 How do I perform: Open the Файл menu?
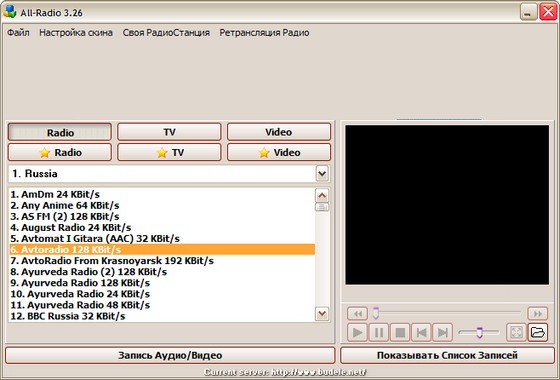(x=18, y=32)
